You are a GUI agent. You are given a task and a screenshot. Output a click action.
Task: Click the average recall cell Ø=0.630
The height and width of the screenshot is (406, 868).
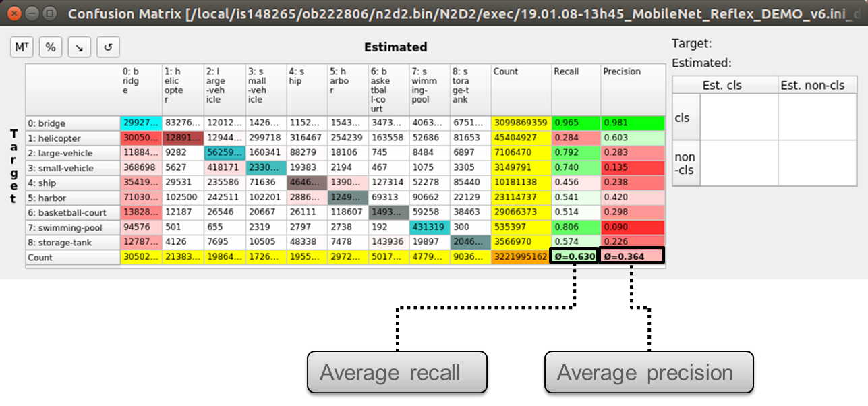(x=573, y=256)
